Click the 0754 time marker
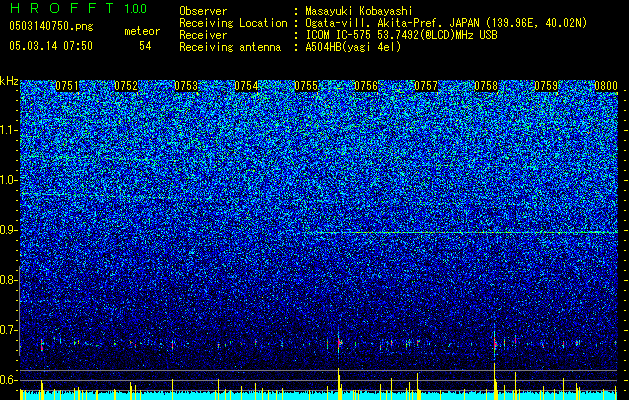The height and width of the screenshot is (400, 629). click(x=246, y=86)
